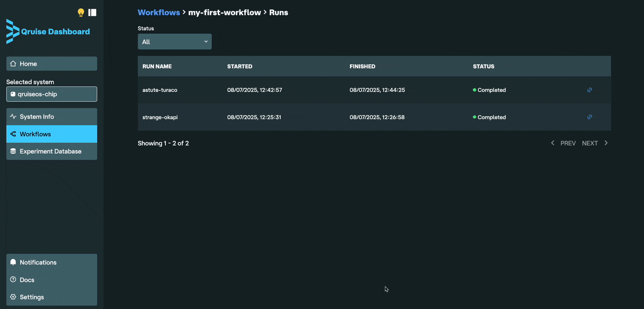Open link icon for strange-okapi run
Screen dimensions: 644x309
589,117
